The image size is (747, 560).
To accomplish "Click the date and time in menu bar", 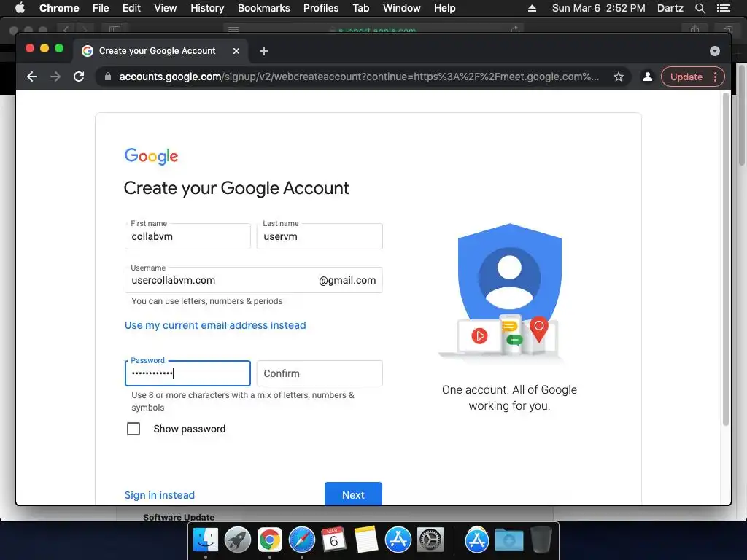I will [x=598, y=8].
